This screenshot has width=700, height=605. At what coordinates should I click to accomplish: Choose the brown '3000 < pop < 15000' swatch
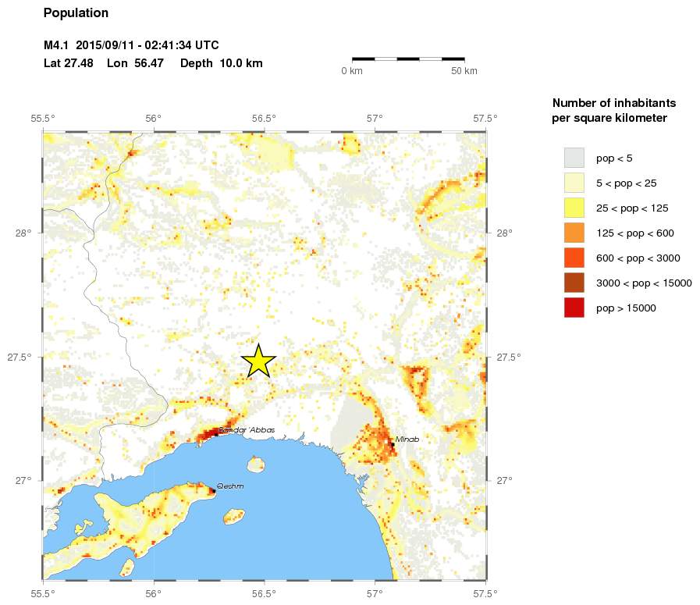point(574,283)
